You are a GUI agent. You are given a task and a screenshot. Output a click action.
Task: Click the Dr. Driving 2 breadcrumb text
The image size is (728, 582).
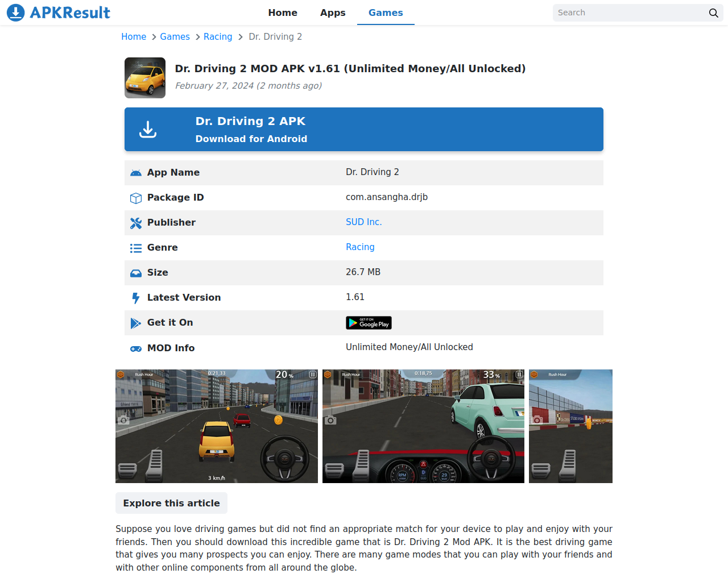pos(275,36)
